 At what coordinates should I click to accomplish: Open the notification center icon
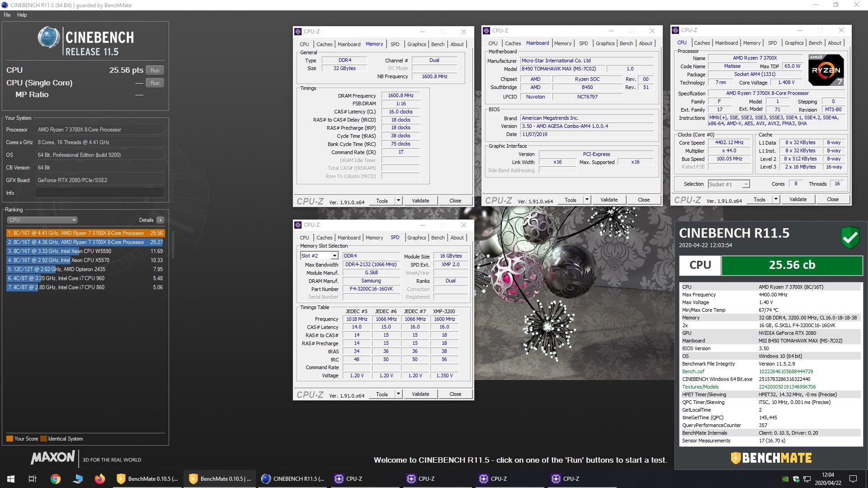[x=853, y=479]
